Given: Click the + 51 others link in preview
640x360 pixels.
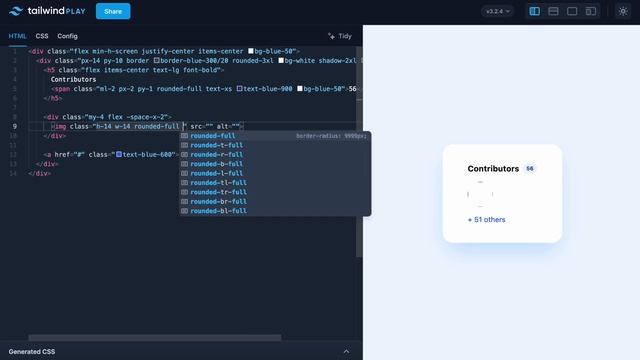Looking at the screenshot, I should click(x=487, y=220).
